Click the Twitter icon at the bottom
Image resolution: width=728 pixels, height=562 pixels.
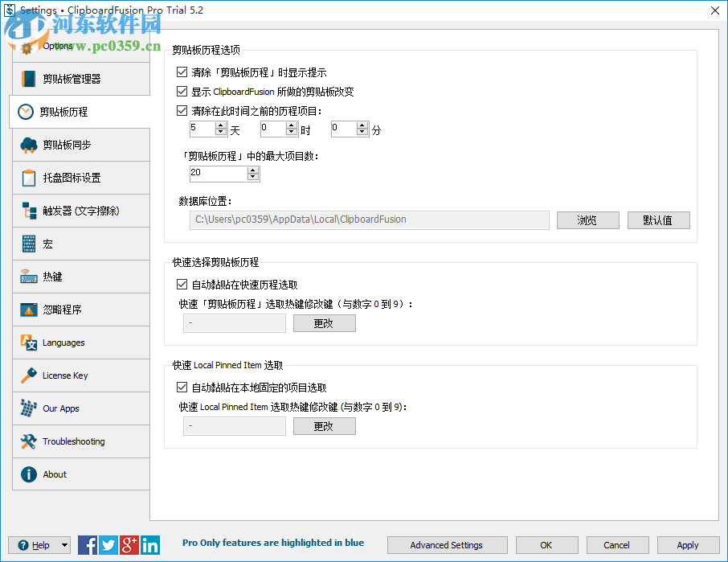pyautogui.click(x=108, y=545)
